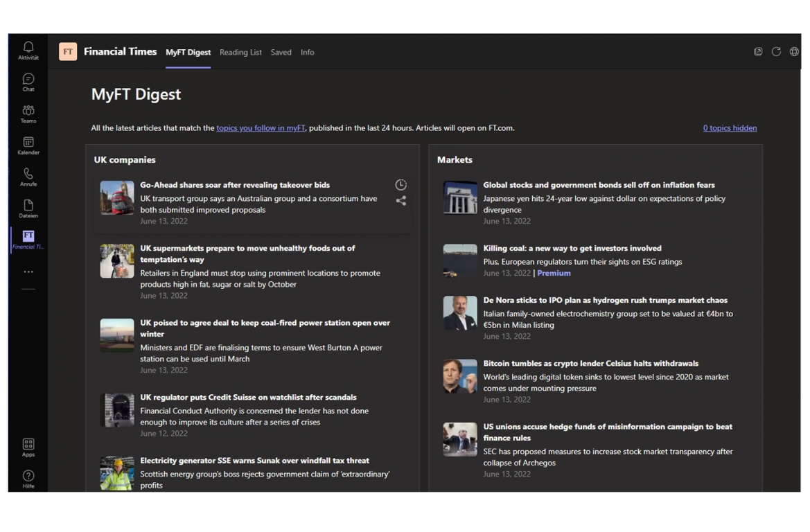Click the MyFT Digest page title
Viewport: 810px width, 532px height.
(136, 94)
